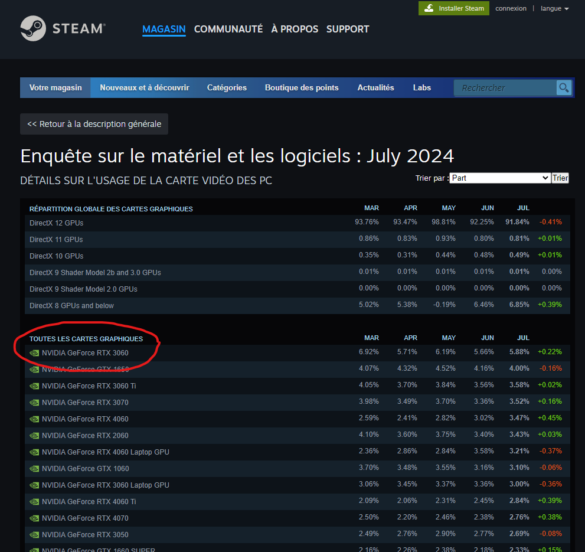Open Boutique des points tab
Viewport: 585px width, 552px height.
pos(301,88)
